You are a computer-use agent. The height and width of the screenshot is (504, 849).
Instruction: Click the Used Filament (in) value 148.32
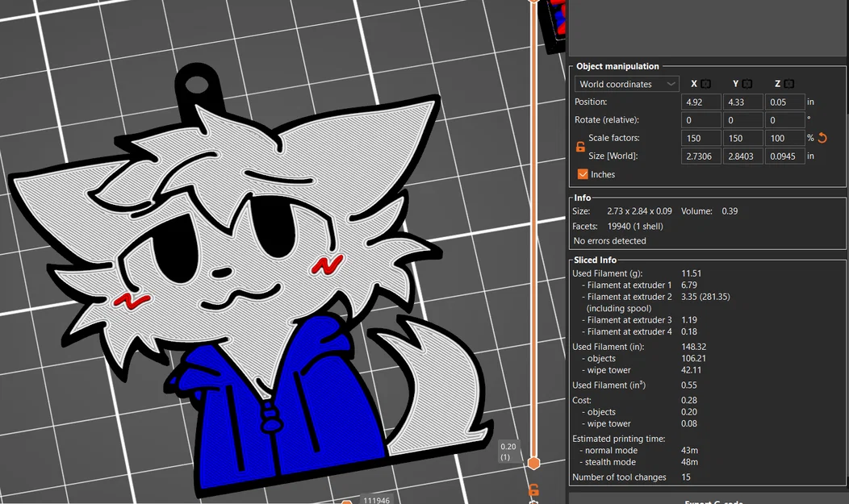coord(693,347)
